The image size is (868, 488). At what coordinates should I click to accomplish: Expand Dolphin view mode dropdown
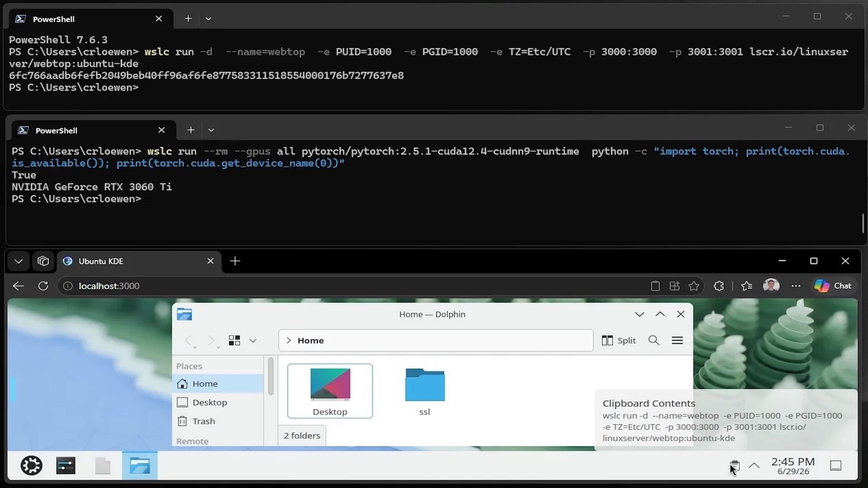[253, 341]
